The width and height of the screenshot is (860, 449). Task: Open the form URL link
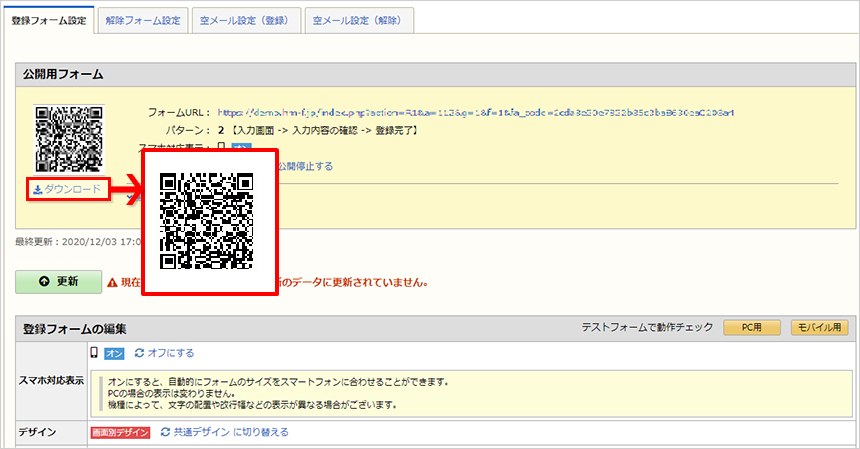(x=476, y=112)
